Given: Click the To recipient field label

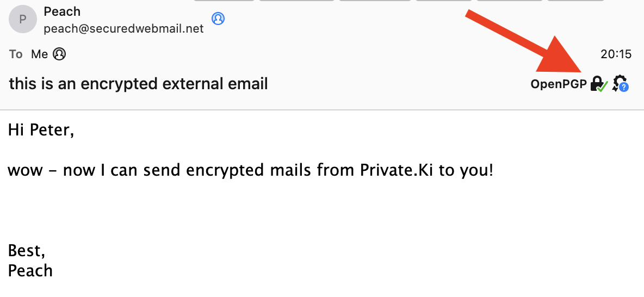Looking at the screenshot, I should pos(16,54).
